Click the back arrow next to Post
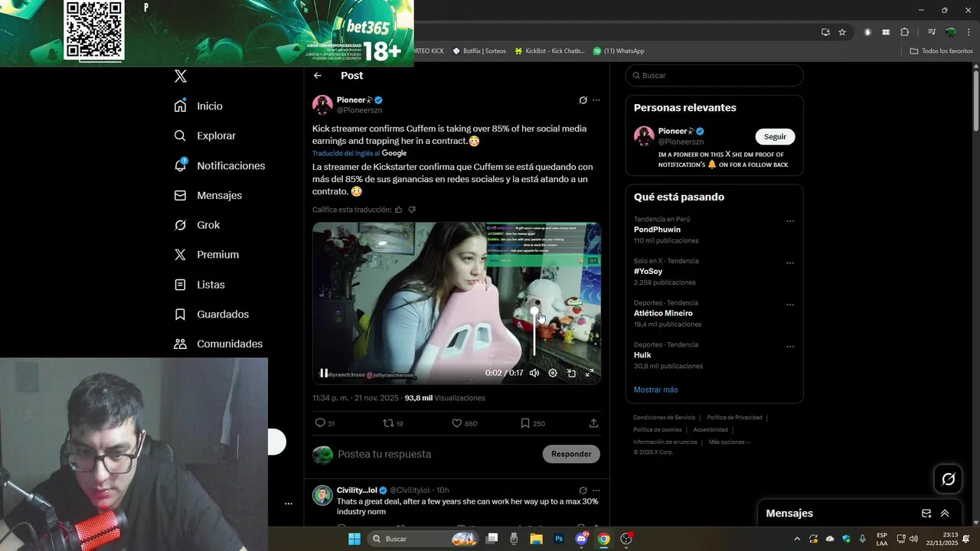980x551 pixels. [x=318, y=76]
